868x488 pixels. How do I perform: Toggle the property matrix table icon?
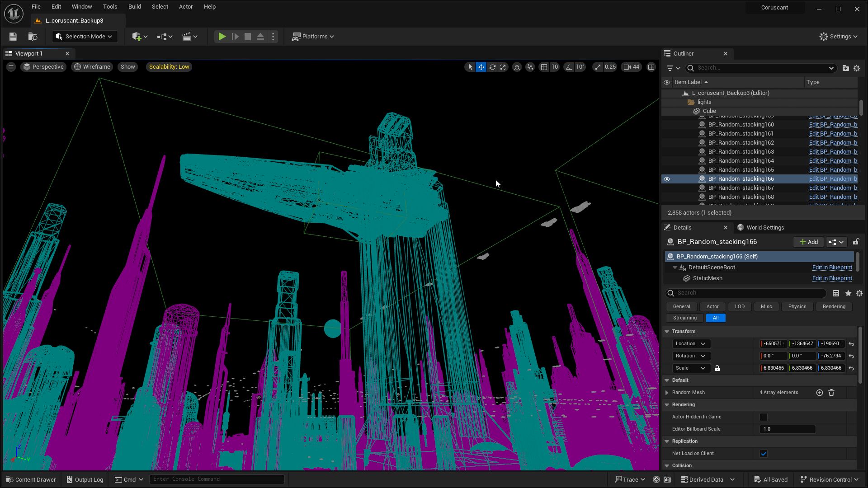click(836, 293)
